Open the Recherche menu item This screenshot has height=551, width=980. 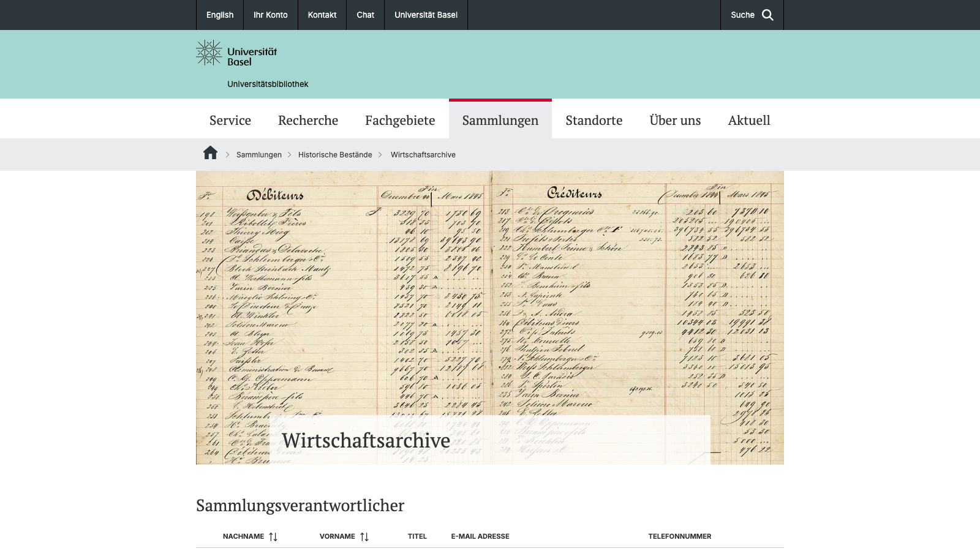pyautogui.click(x=308, y=120)
